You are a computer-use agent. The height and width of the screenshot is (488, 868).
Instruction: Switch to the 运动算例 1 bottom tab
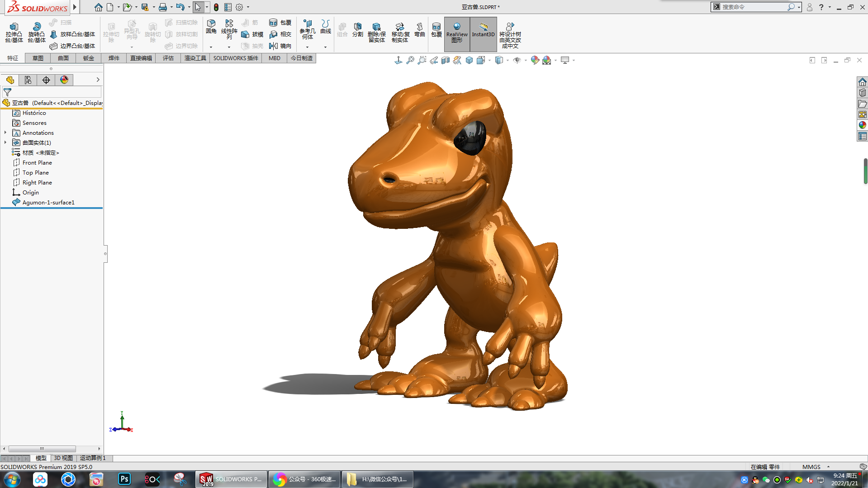click(93, 458)
